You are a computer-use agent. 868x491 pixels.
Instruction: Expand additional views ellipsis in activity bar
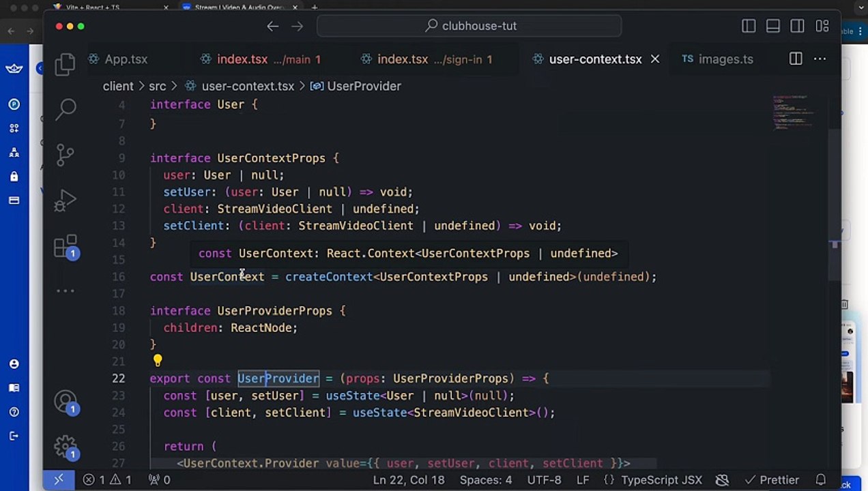(x=66, y=291)
